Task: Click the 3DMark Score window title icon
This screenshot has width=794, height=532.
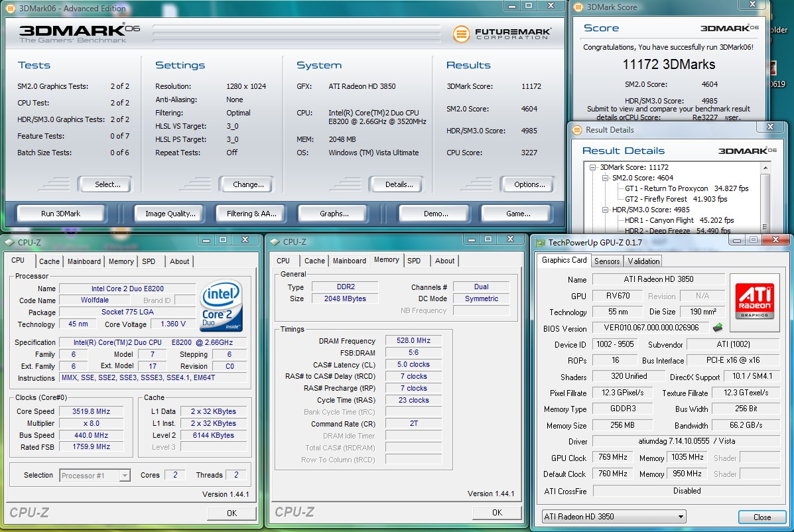Action: [x=577, y=7]
